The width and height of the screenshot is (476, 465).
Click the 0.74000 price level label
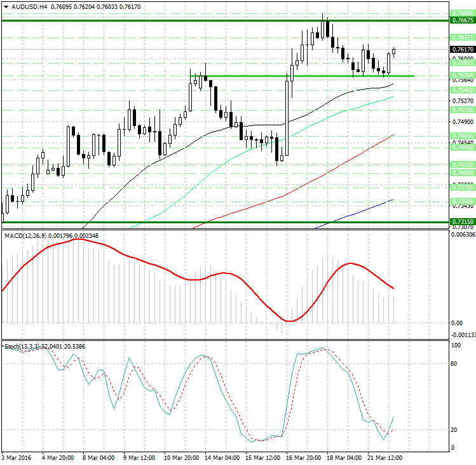[463, 172]
